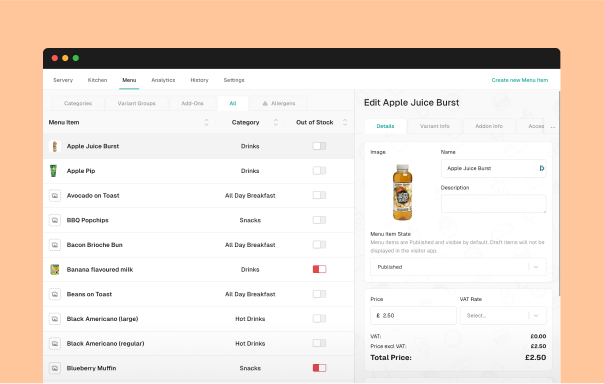Disable Out of Stock for Banana flavoured milk
604x384 pixels.
(x=319, y=269)
